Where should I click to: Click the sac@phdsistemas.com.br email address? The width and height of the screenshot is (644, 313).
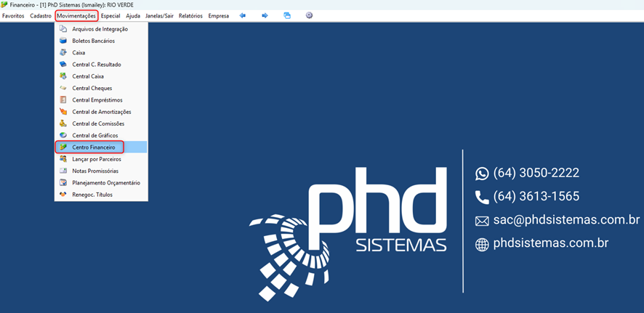click(x=565, y=220)
